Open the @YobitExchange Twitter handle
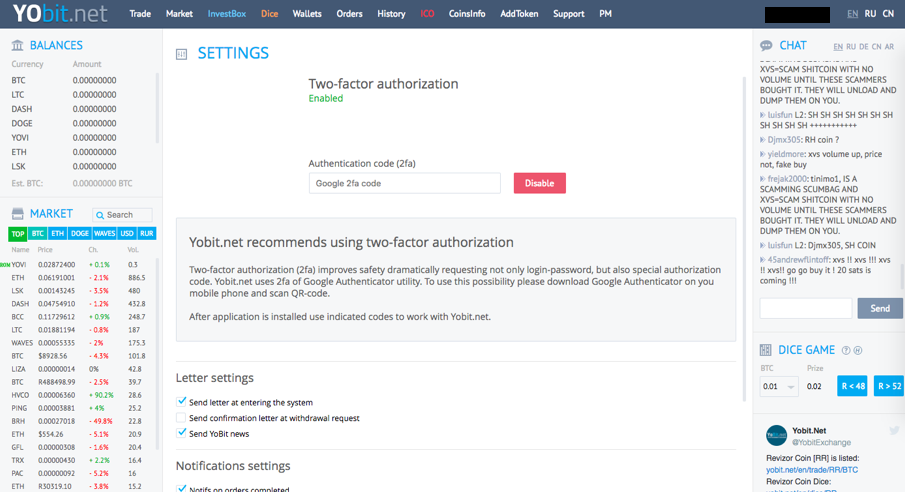The image size is (905, 492). tap(821, 442)
